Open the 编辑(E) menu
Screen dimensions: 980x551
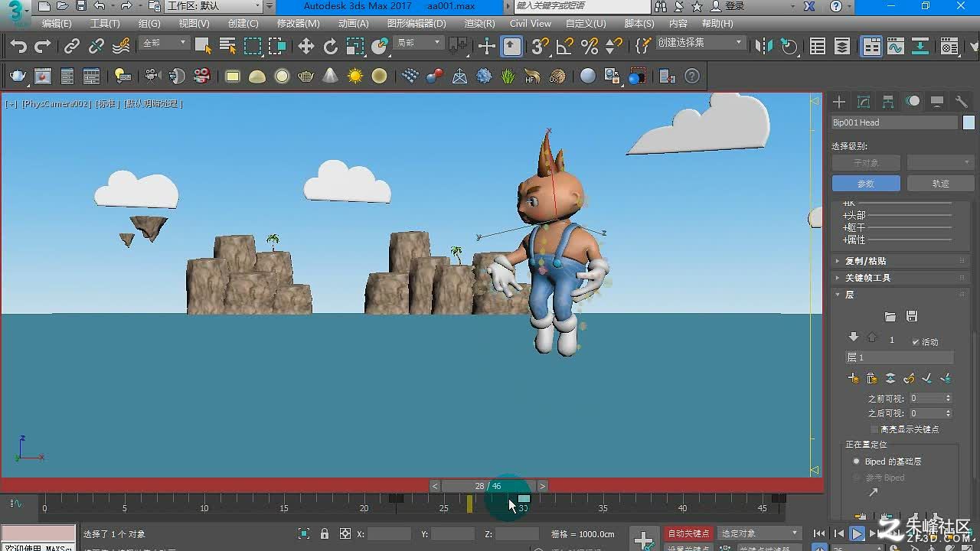click(57, 24)
